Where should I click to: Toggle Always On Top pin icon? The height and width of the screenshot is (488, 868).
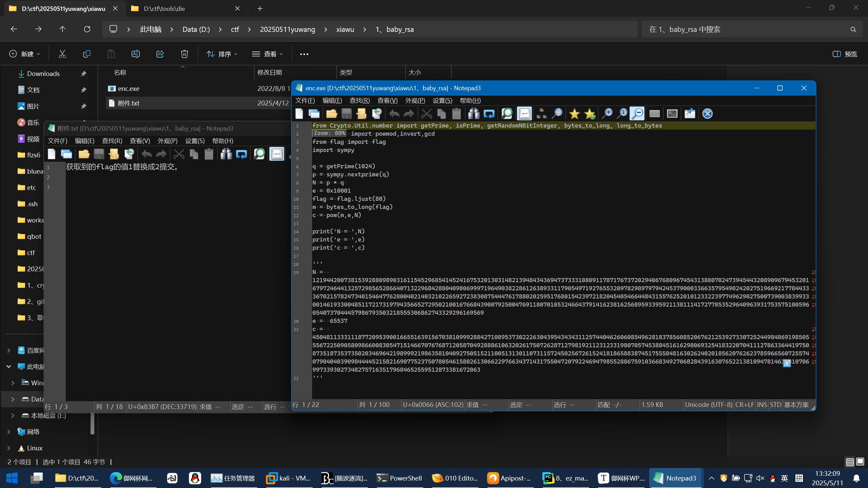point(690,114)
